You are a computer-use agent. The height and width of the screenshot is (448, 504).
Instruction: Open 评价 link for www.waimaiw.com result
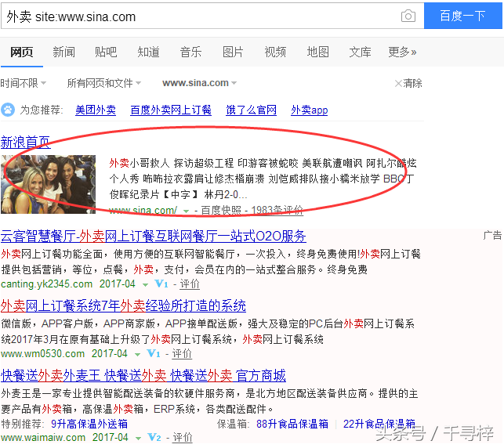point(183,437)
